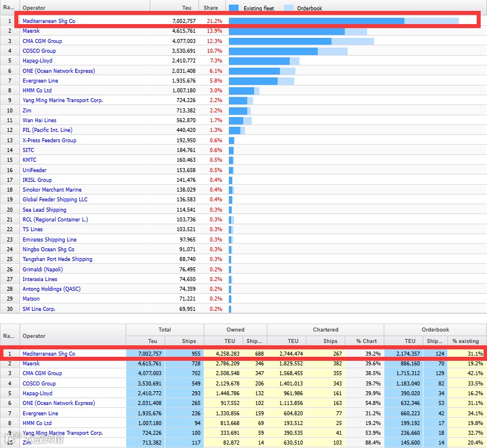Click the 4,258,283 owned TEU cell
This screenshot has width=487, height=448.
click(228, 353)
